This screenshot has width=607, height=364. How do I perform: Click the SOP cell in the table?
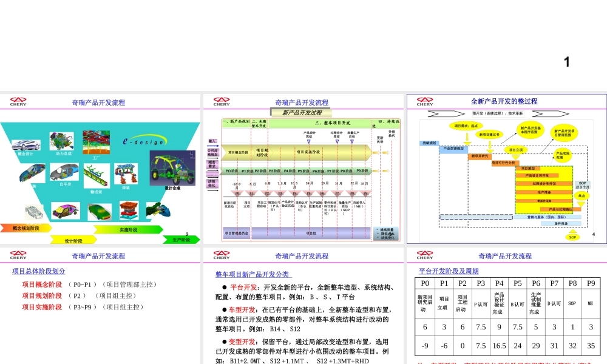[x=572, y=303]
